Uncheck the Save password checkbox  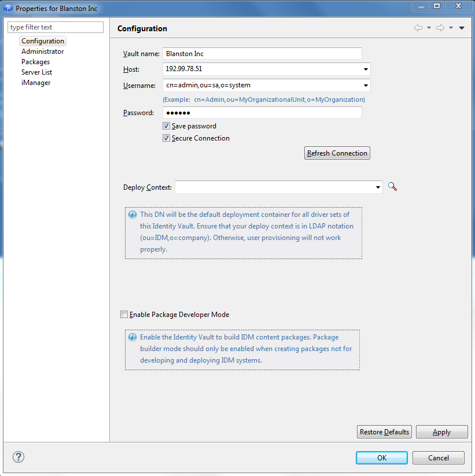[166, 126]
